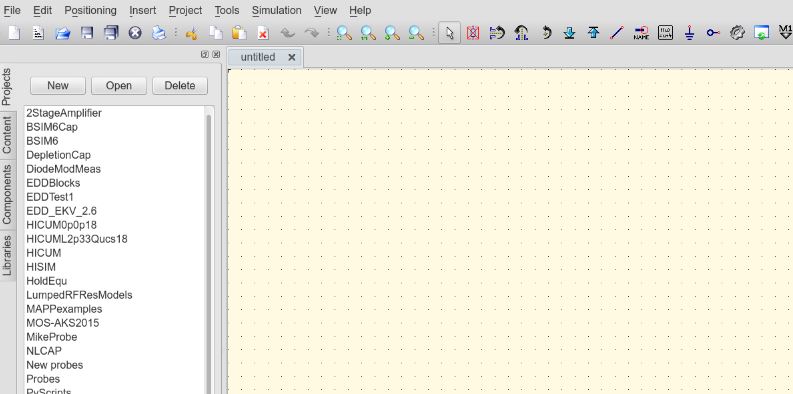Delete selected elements with red X icon
Viewport: 793px width, 394px height.
pos(263,33)
